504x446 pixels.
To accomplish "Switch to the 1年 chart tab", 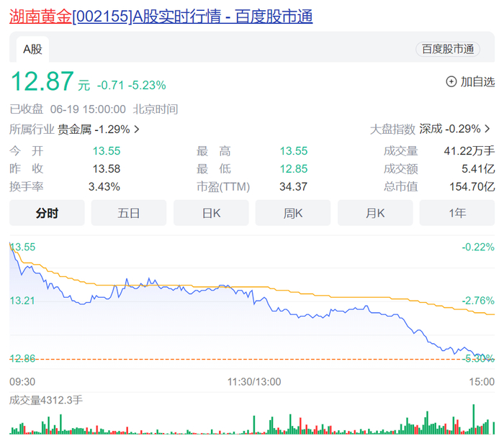I will click(x=457, y=213).
